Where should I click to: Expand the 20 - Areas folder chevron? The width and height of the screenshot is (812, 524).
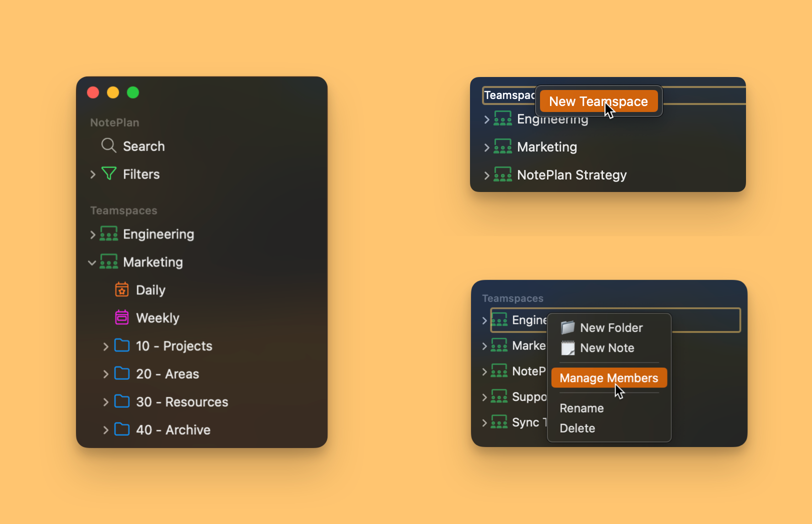105,374
